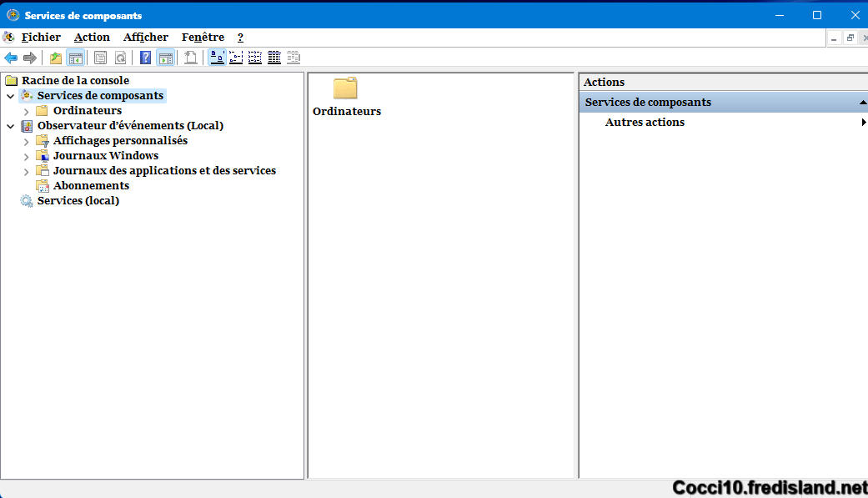Select Services (local) in the tree
Viewport: 868px width, 498px height.
(x=78, y=200)
